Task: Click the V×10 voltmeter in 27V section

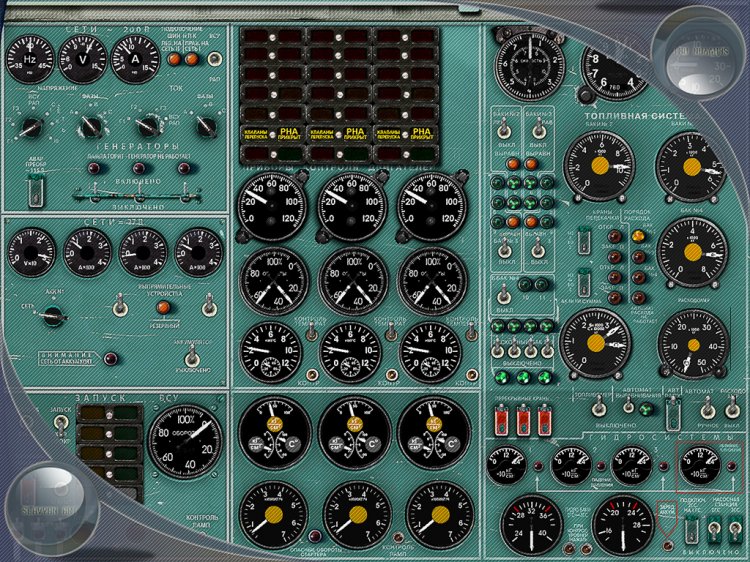Action: coord(31,252)
